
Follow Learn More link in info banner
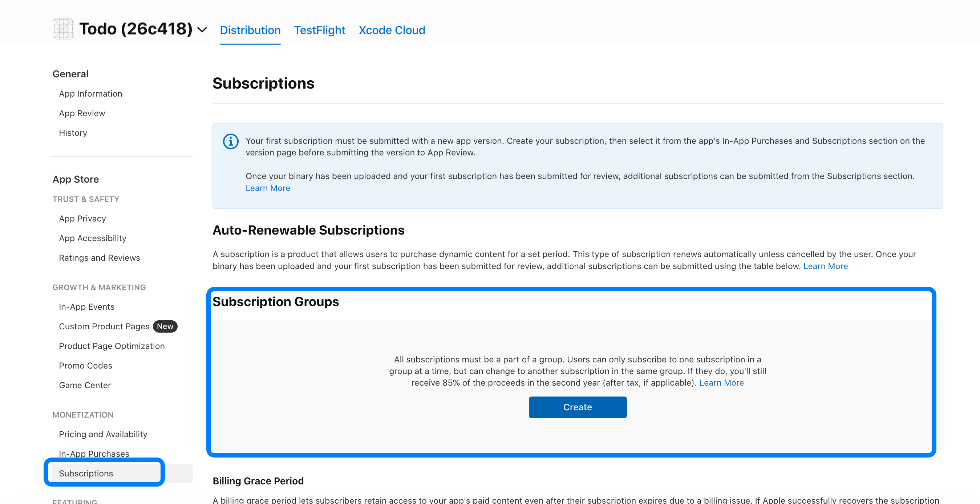[x=267, y=188]
